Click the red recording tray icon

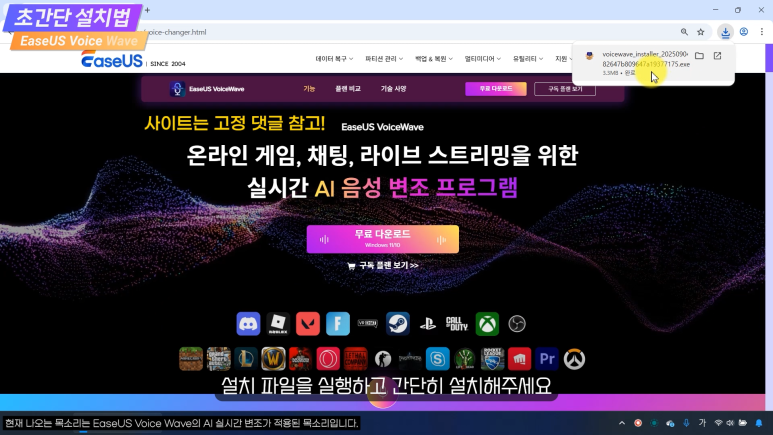click(638, 423)
